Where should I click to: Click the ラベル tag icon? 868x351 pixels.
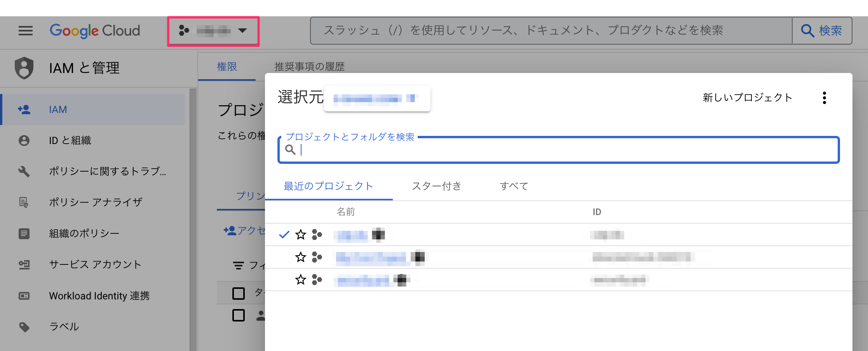(24, 327)
